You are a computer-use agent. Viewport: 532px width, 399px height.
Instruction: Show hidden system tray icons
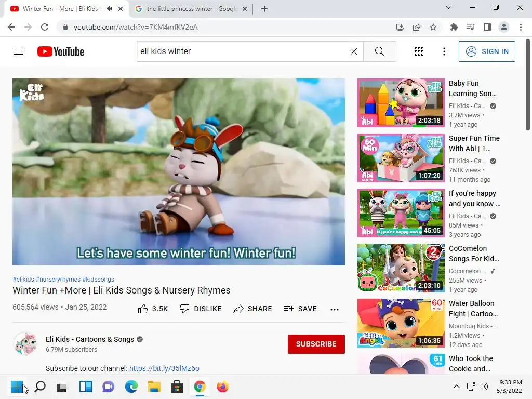pos(457,387)
